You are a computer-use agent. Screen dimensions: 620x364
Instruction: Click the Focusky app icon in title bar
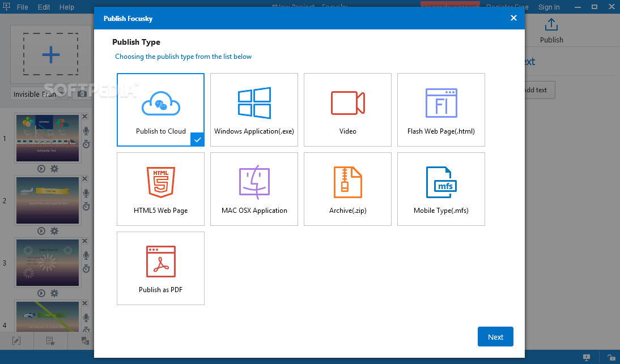(6, 7)
